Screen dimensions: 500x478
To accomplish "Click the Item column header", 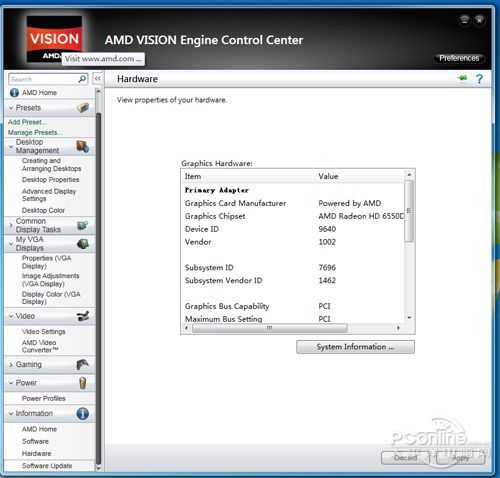I will (x=248, y=176).
